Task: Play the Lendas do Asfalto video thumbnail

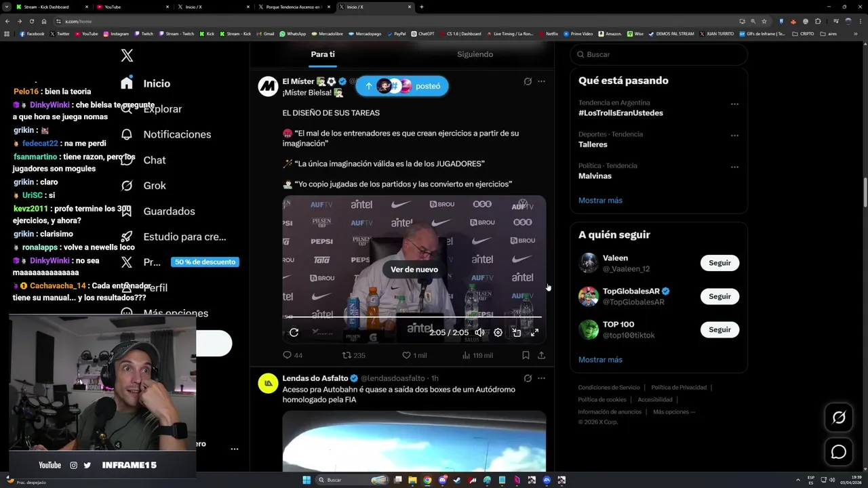Action: pos(414,441)
